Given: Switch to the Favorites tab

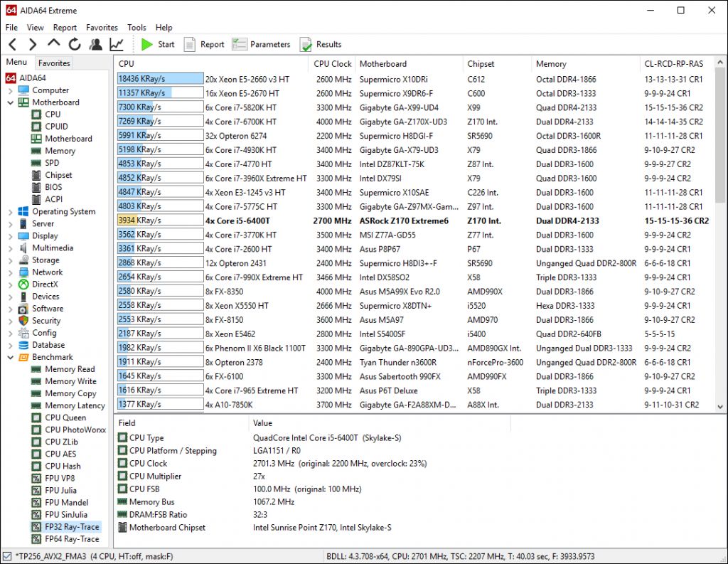Looking at the screenshot, I should (x=54, y=63).
